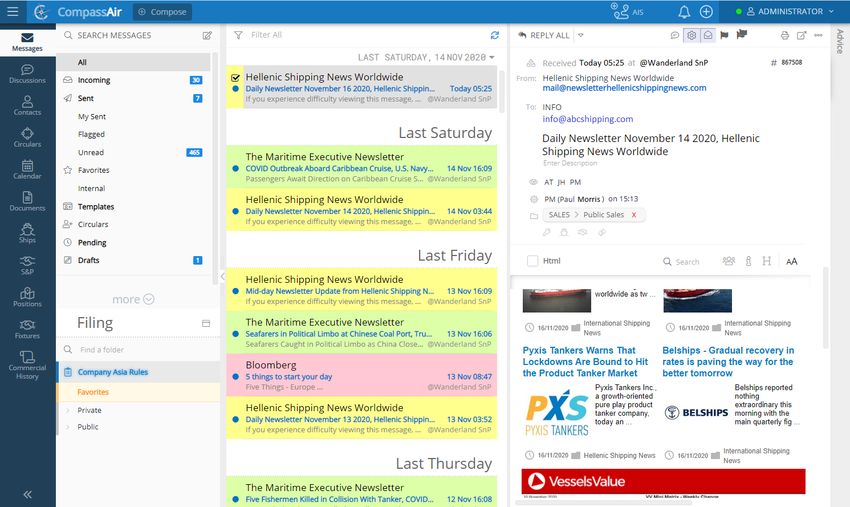Select the All folder

pyautogui.click(x=133, y=62)
